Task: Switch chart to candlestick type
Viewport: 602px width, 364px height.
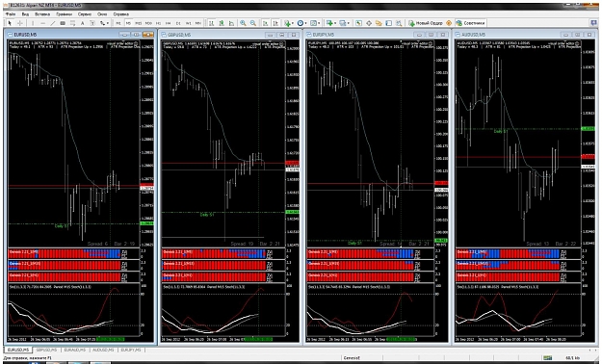Action: coord(222,23)
